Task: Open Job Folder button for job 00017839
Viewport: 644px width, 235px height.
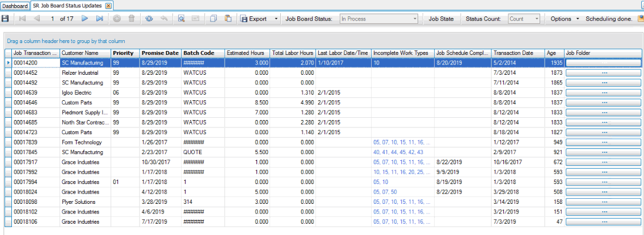Action: coord(604,142)
